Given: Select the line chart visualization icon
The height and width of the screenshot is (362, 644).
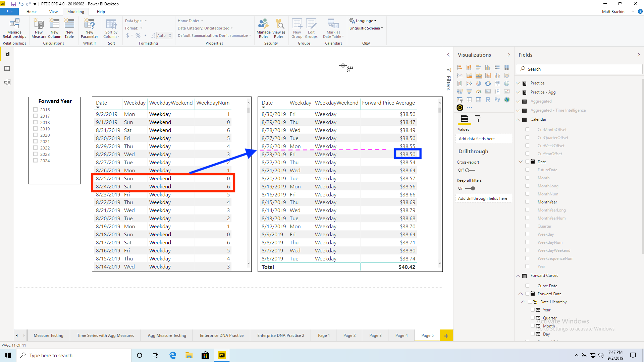Looking at the screenshot, I should click(x=460, y=75).
